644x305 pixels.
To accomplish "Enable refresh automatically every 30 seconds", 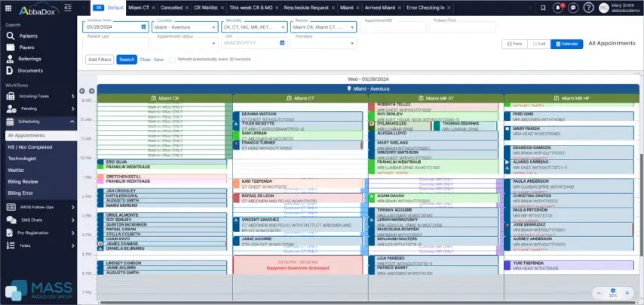I will (x=173, y=59).
